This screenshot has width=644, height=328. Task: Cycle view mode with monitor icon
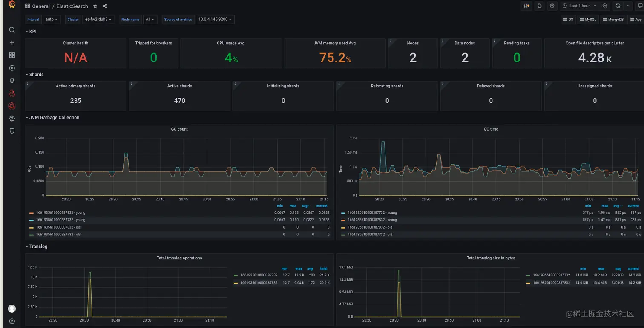tap(641, 6)
